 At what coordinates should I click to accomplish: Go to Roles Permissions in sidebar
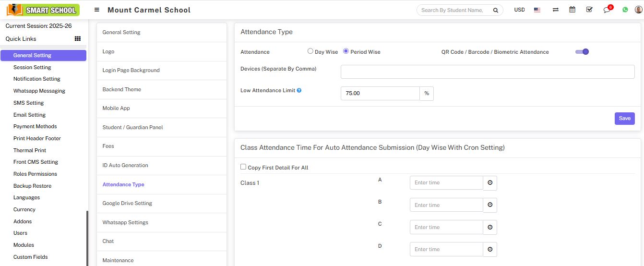pyautogui.click(x=35, y=174)
